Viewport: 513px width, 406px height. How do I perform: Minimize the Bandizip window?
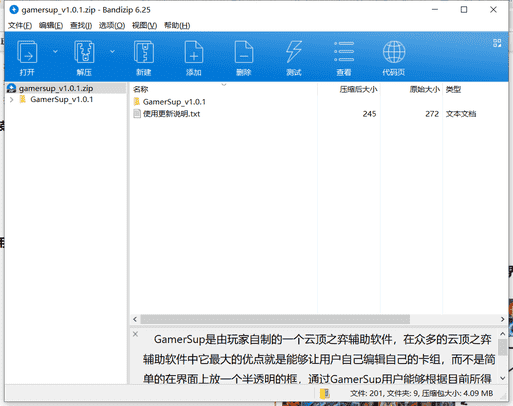coord(435,10)
